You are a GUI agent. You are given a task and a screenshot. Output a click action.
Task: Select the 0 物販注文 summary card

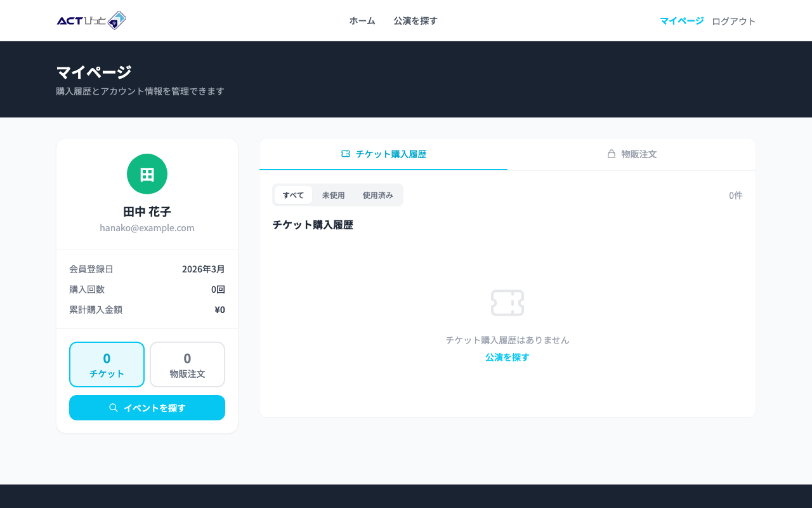[x=187, y=364]
